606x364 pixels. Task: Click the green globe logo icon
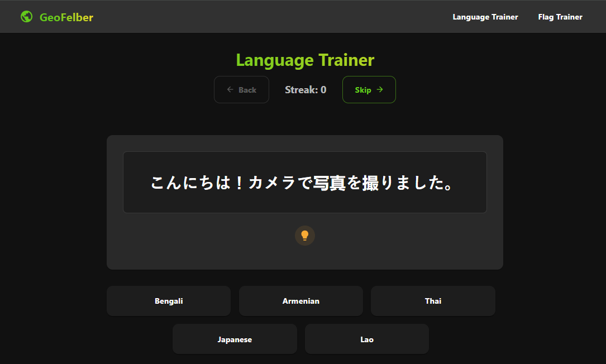pyautogui.click(x=26, y=17)
